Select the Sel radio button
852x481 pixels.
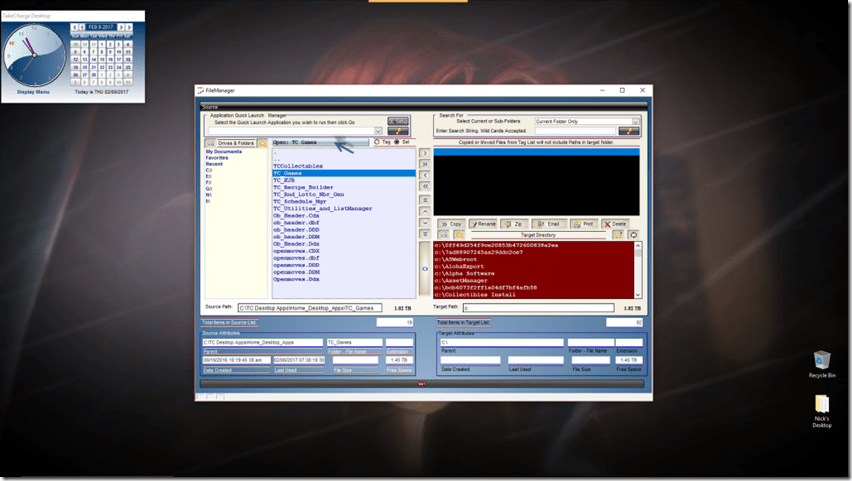coord(396,142)
